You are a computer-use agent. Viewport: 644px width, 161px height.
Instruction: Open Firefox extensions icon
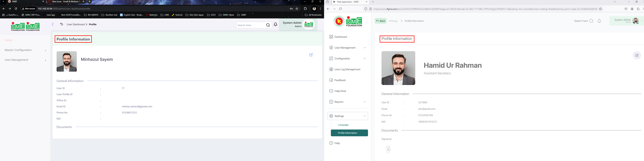click(x=638, y=9)
